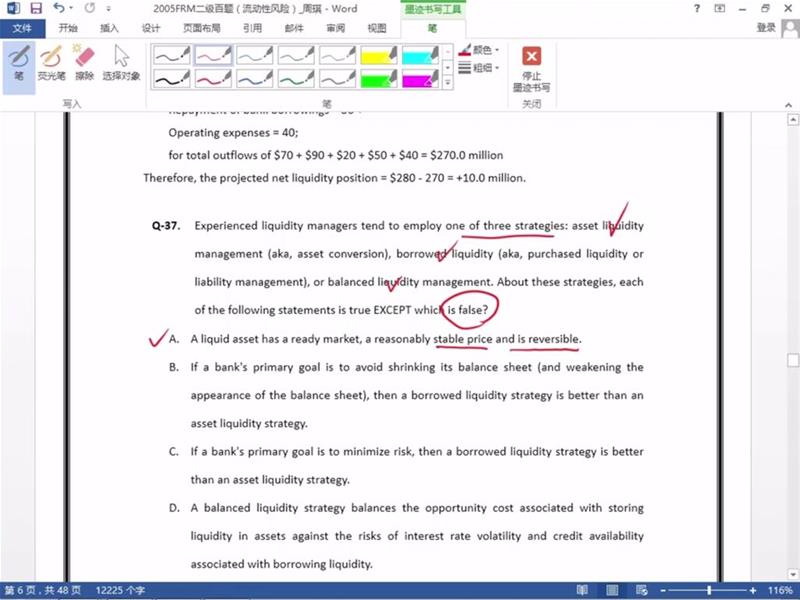Open Ribbon Display Options
This screenshot has height=600, width=800.
pyautogui.click(x=719, y=8)
